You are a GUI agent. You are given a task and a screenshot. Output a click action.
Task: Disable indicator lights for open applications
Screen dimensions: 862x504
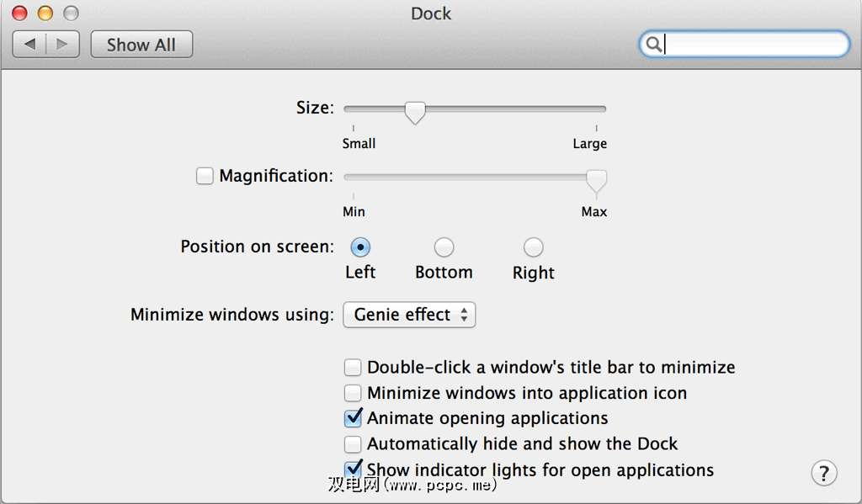tap(353, 470)
